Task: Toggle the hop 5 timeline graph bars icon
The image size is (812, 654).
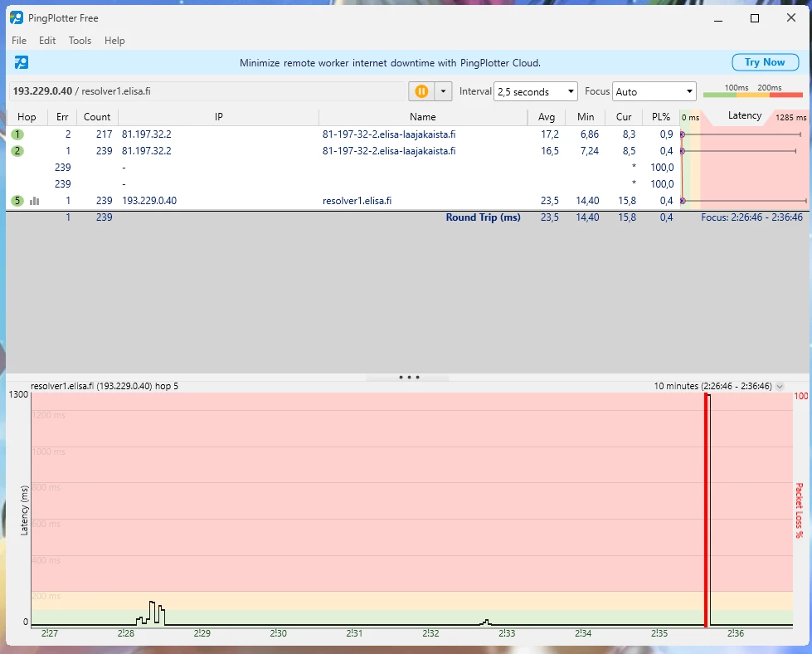Action: point(35,201)
